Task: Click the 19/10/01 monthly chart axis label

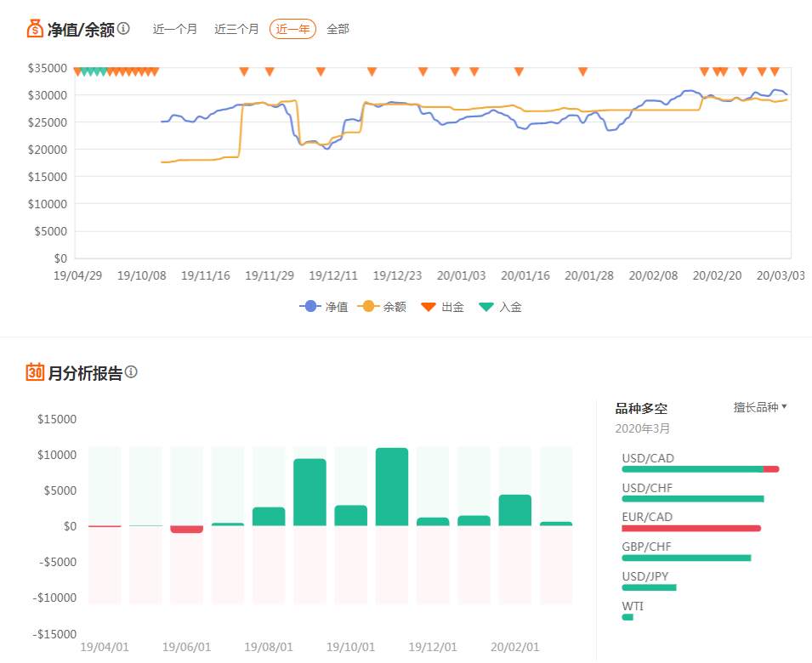Action: tap(350, 647)
